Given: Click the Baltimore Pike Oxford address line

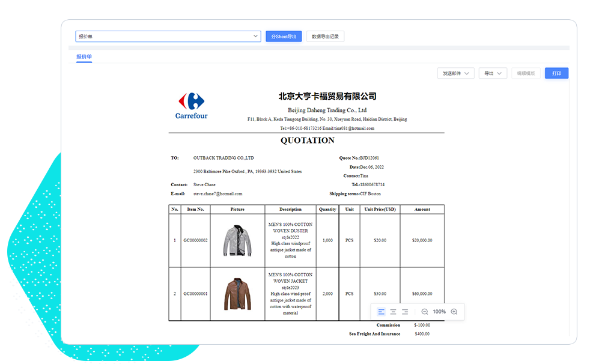Looking at the screenshot, I should 248,172.
